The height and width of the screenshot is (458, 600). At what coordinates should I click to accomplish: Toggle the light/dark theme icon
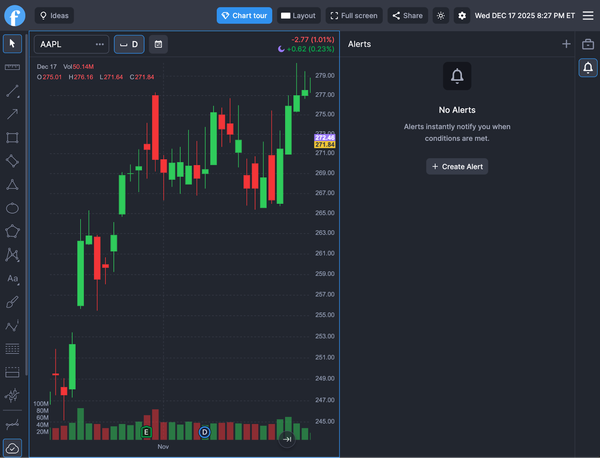tap(440, 16)
